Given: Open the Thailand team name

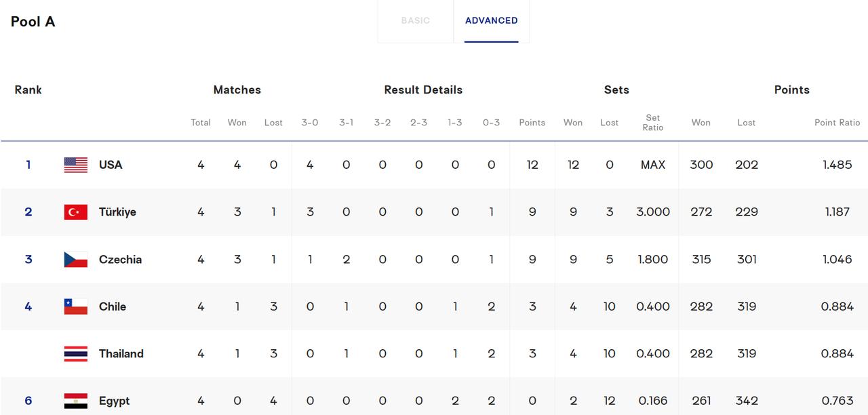Looking at the screenshot, I should [x=121, y=354].
